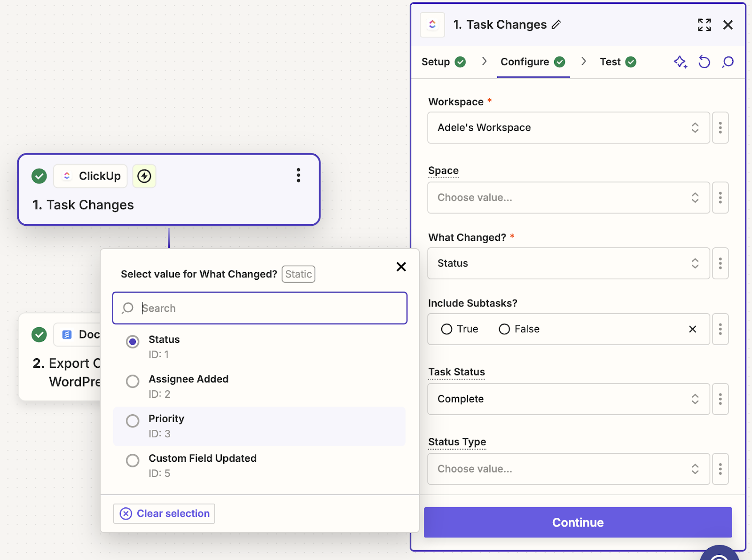Image resolution: width=752 pixels, height=560 pixels.
Task: Open the search magnifier in panel toolbar
Action: (x=728, y=62)
